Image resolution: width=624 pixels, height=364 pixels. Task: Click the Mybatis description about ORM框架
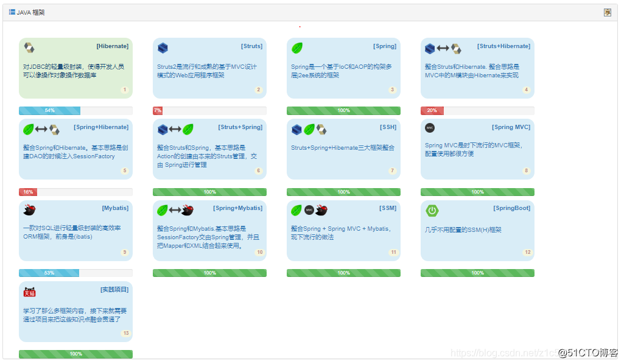pos(72,233)
